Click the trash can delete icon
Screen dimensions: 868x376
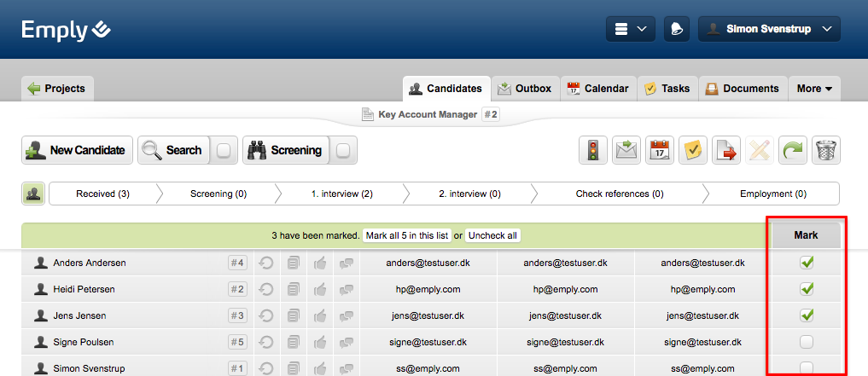click(826, 151)
